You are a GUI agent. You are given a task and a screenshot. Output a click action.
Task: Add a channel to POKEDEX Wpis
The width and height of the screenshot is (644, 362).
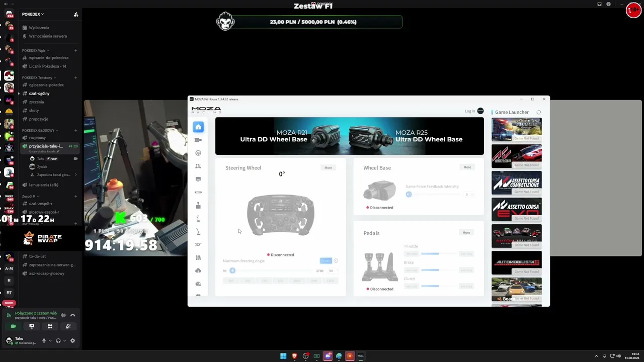tap(75, 51)
